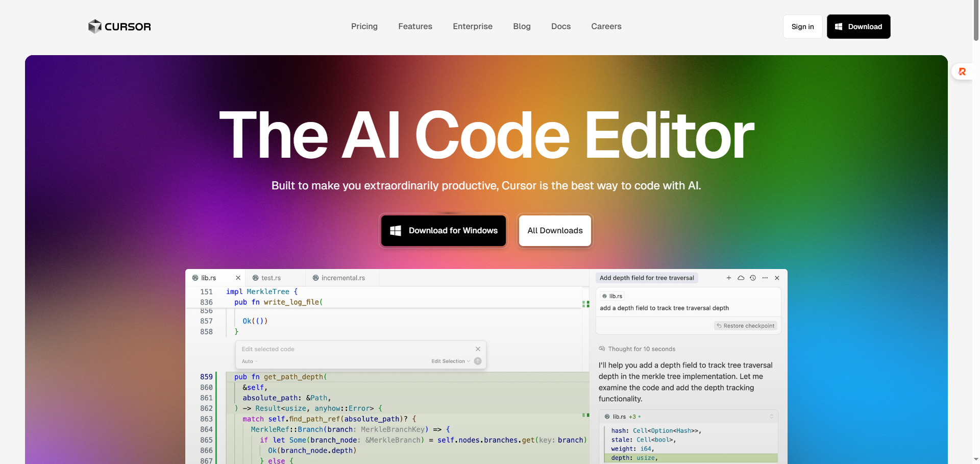Click the scrollbar down arrow

(x=976, y=459)
